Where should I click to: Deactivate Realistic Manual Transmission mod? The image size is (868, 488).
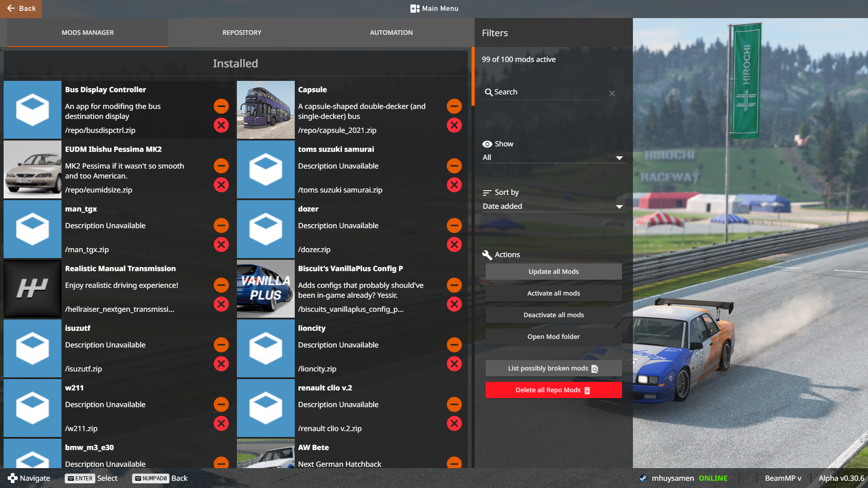point(221,285)
